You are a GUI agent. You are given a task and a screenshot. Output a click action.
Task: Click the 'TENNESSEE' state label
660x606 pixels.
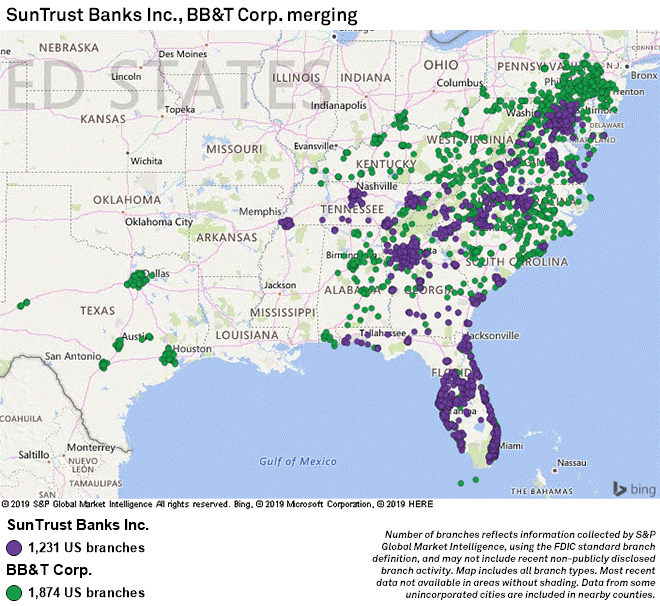[352, 209]
